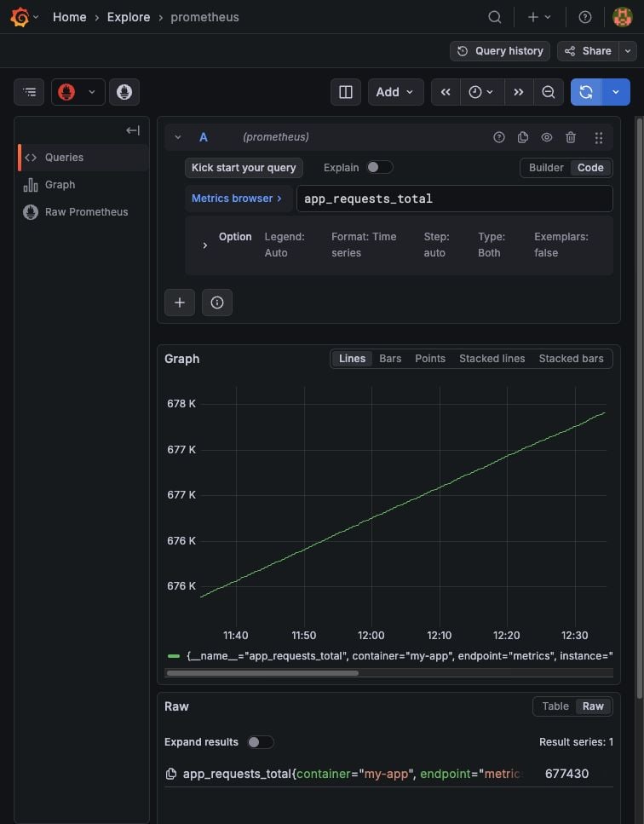The width and height of the screenshot is (644, 824).
Task: Run query with the refresh button
Action: click(x=586, y=92)
